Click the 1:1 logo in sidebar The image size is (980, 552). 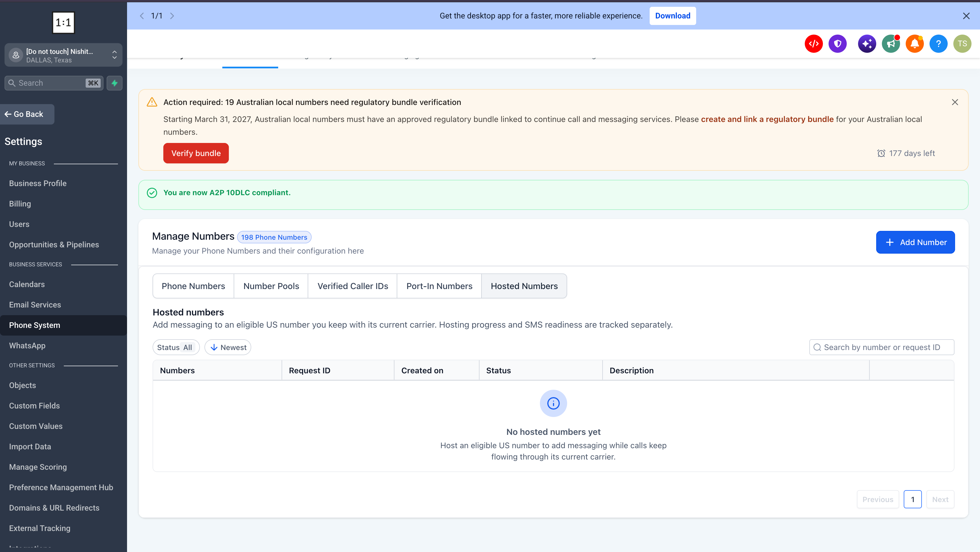[63, 22]
